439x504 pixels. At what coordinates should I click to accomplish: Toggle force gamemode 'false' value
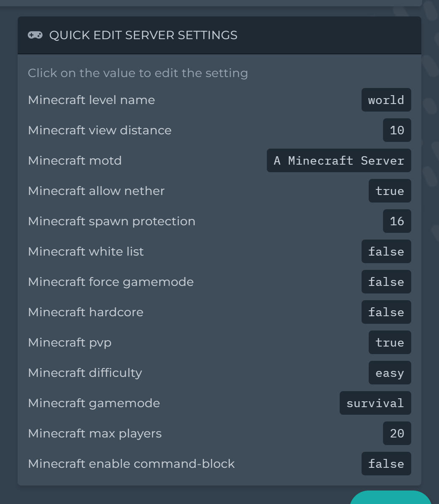(386, 282)
